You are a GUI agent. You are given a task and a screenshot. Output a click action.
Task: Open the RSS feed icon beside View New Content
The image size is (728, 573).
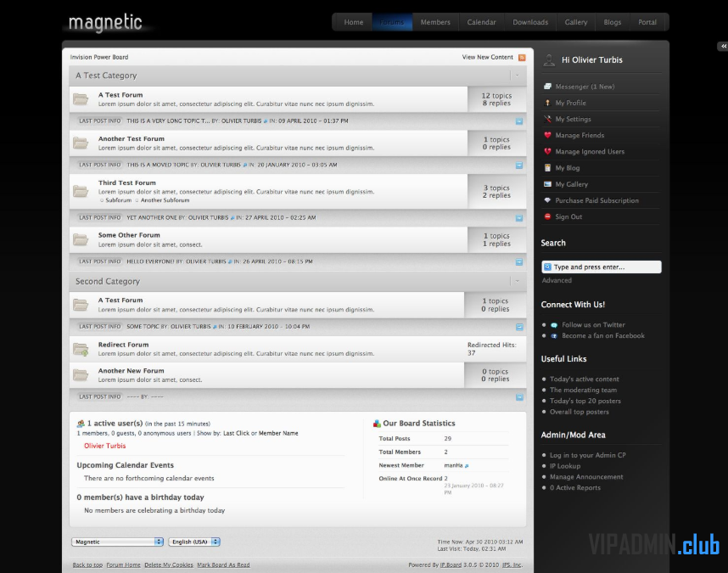[522, 58]
